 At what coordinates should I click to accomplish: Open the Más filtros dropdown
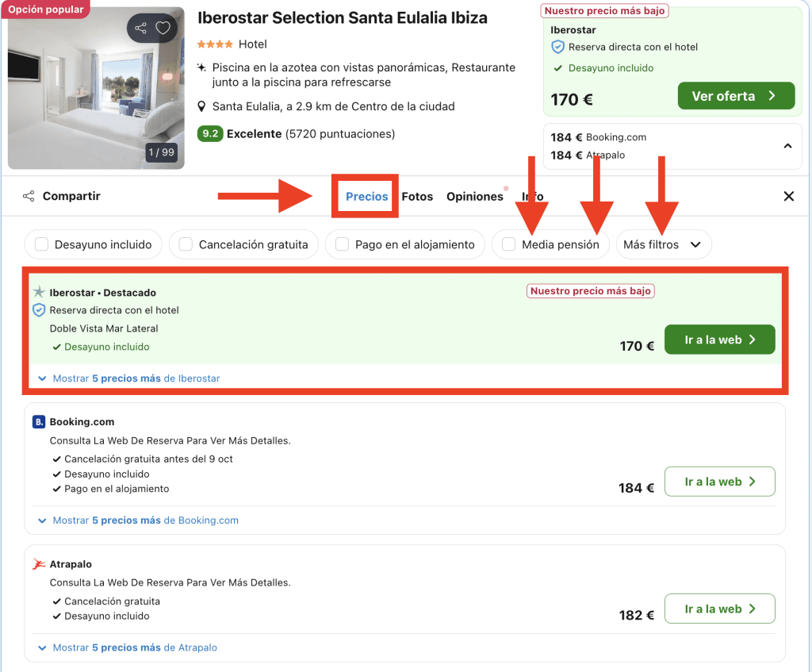click(x=663, y=244)
